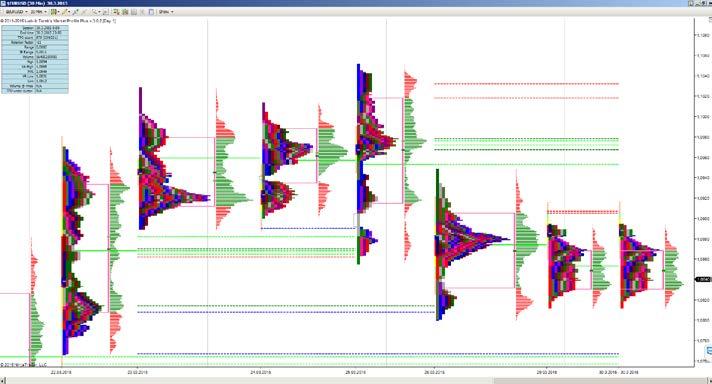This screenshot has width=712, height=384.
Task: Click the green indicators toolbar icon
Action: click(125, 12)
